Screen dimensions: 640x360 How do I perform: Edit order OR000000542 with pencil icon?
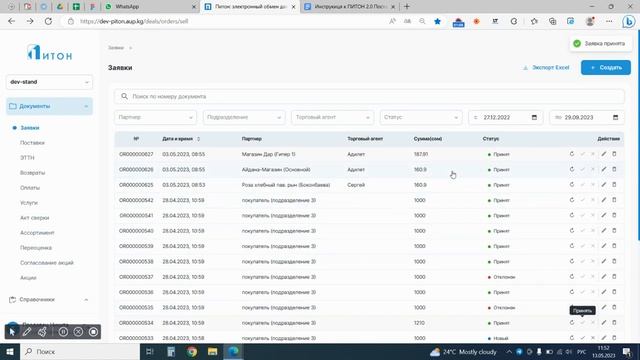pos(604,200)
